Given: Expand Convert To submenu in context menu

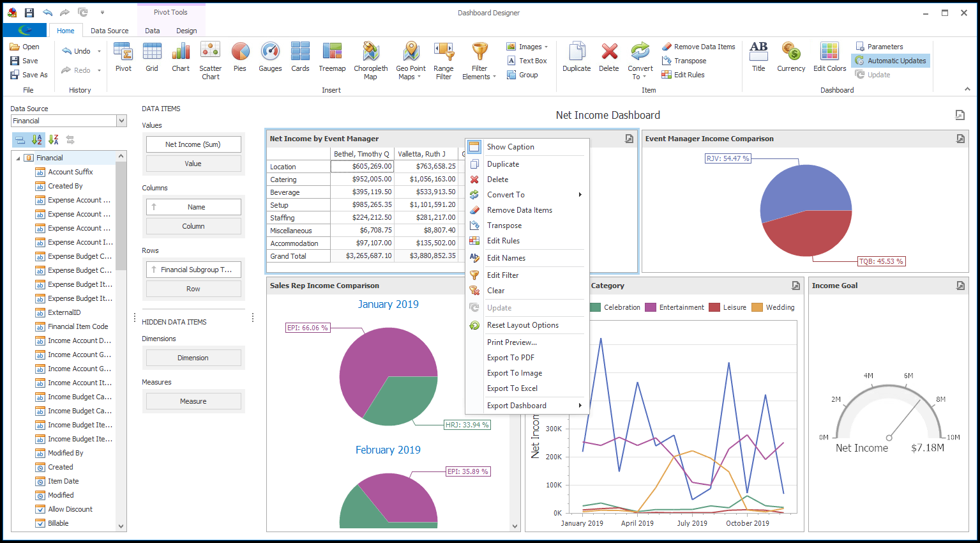Looking at the screenshot, I should tap(527, 195).
